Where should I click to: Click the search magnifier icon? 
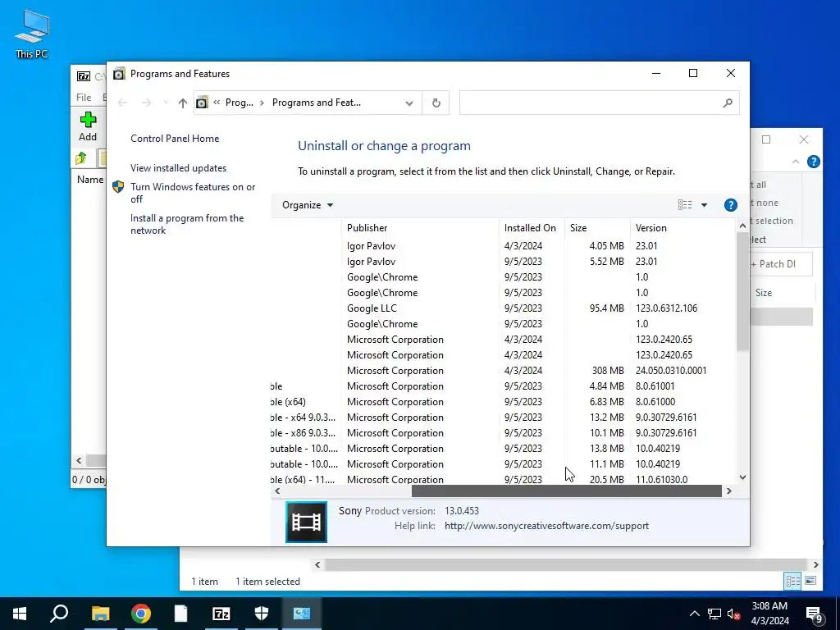coord(727,103)
